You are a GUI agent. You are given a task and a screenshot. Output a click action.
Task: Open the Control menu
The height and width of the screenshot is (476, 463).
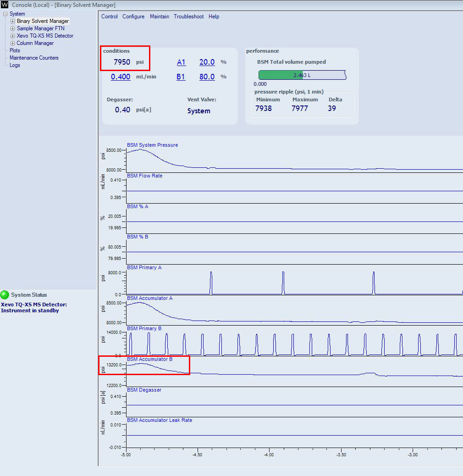click(110, 17)
